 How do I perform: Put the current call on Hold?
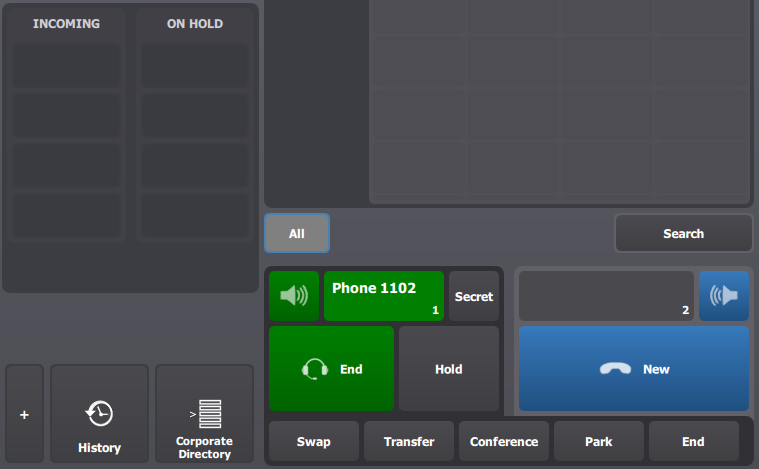449,369
